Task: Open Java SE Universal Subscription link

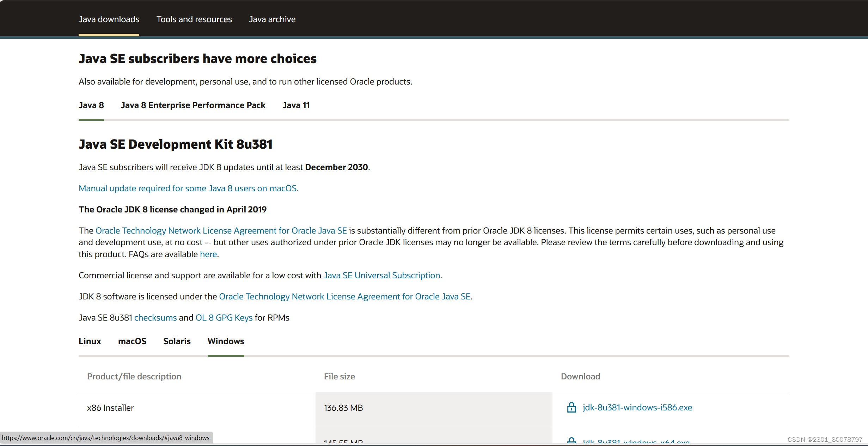Action: [381, 275]
